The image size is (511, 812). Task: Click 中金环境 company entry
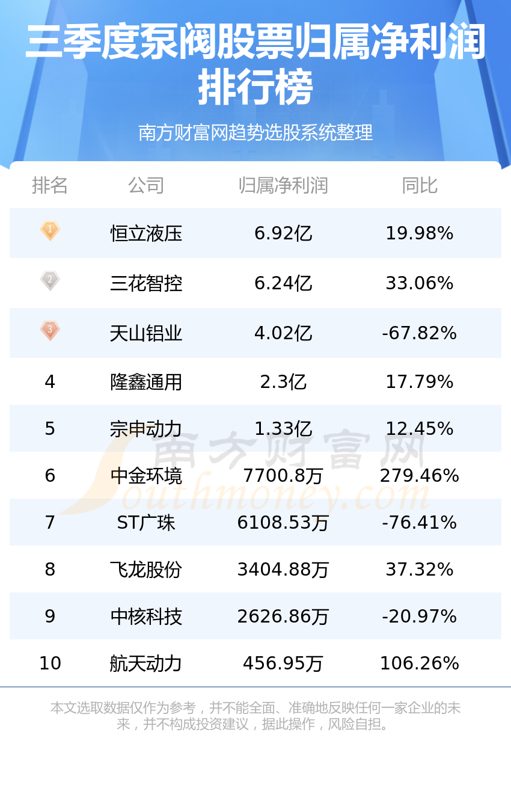(x=146, y=476)
